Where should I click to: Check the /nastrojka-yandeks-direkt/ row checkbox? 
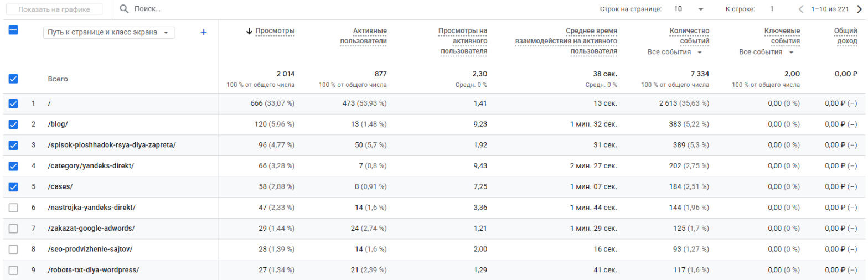click(x=13, y=208)
